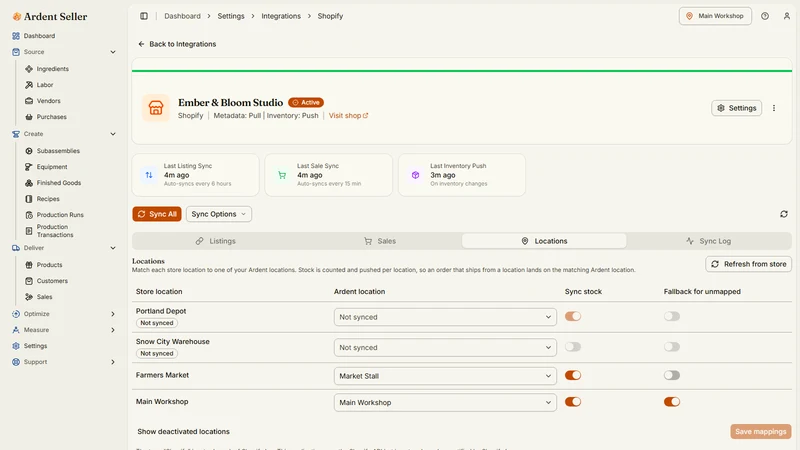Disable Sync stock for Farmers Market
Viewport: 800px width, 450px height.
[x=572, y=376]
